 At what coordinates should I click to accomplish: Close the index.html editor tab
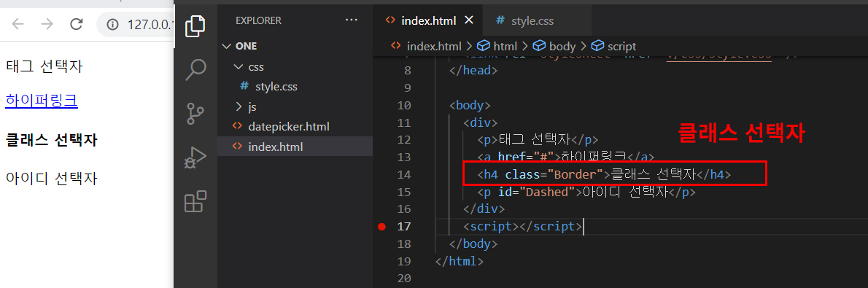pyautogui.click(x=468, y=20)
